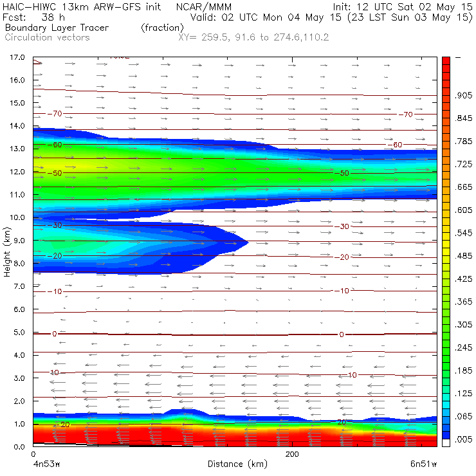Click the '.365' colorbar value
Viewport: 476px width, 476px height.
tap(464, 302)
